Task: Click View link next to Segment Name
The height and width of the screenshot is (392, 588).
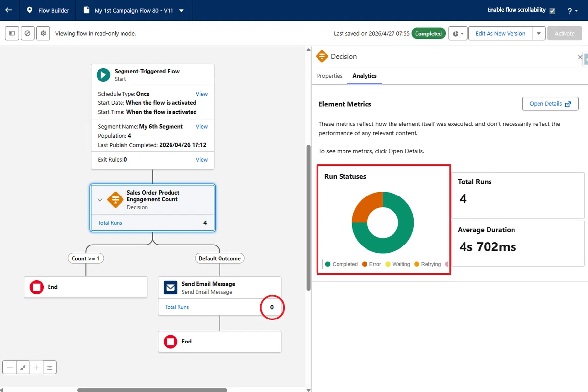Action: pos(202,126)
